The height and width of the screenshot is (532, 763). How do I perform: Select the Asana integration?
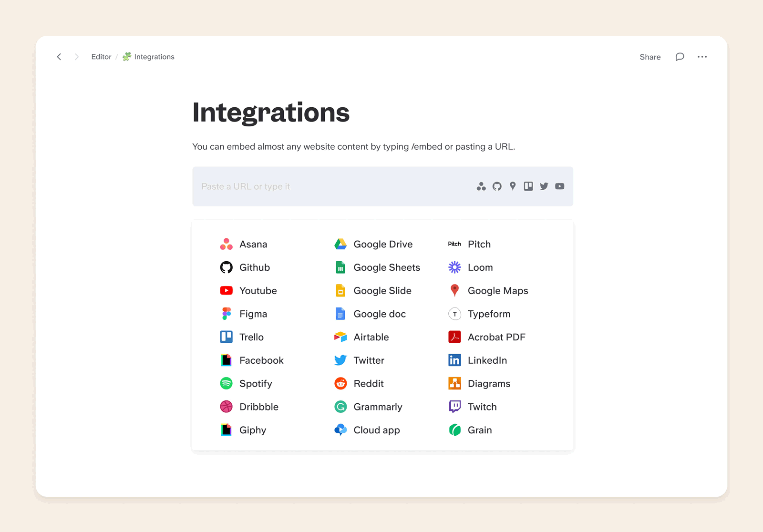tap(243, 244)
